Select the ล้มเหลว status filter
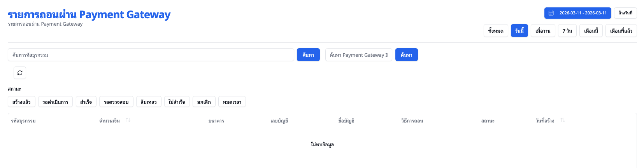644x168 pixels. [149, 102]
